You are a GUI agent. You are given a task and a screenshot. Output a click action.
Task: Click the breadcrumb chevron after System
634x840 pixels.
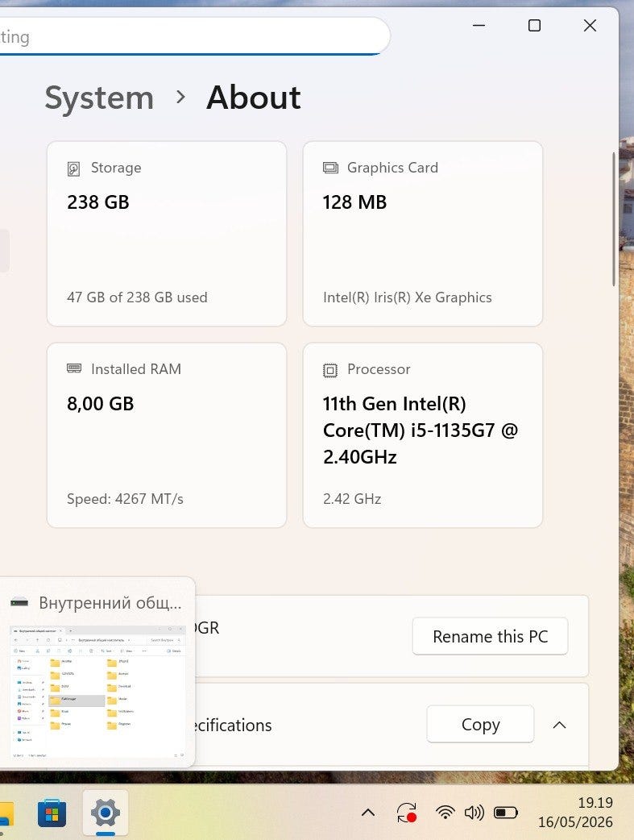click(180, 98)
